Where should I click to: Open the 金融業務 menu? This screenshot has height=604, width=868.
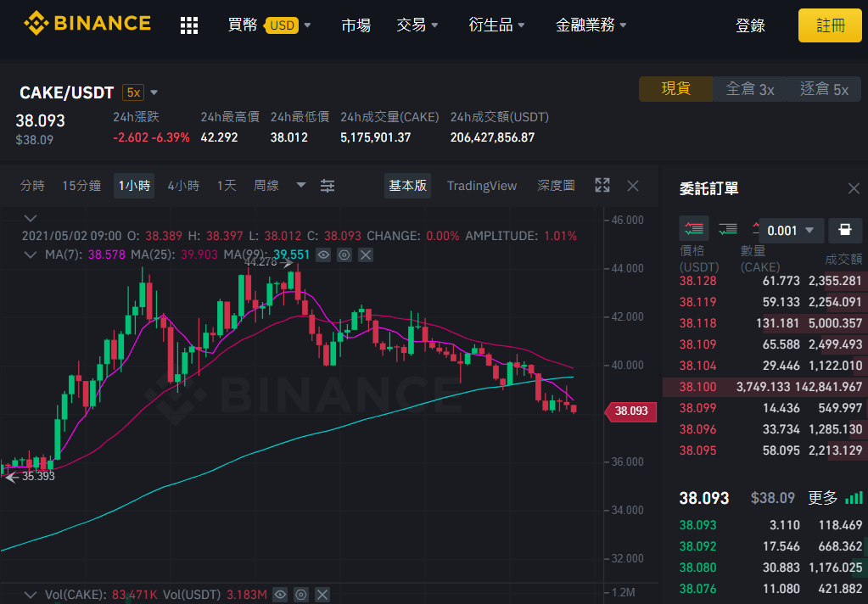[x=591, y=25]
